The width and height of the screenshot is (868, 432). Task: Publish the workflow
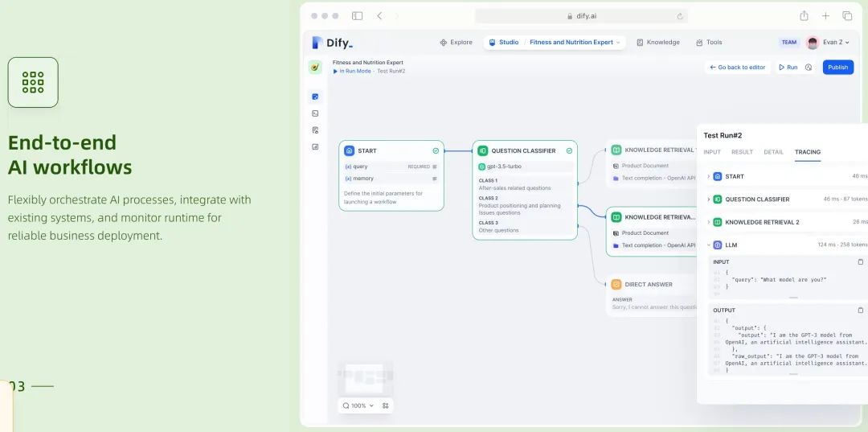838,67
